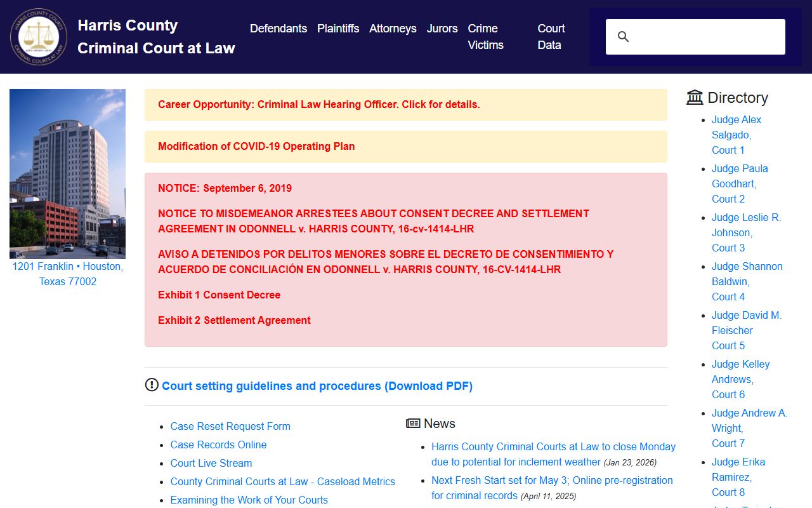The image size is (812, 508).
Task: Click inside the site search field
Action: 695,37
